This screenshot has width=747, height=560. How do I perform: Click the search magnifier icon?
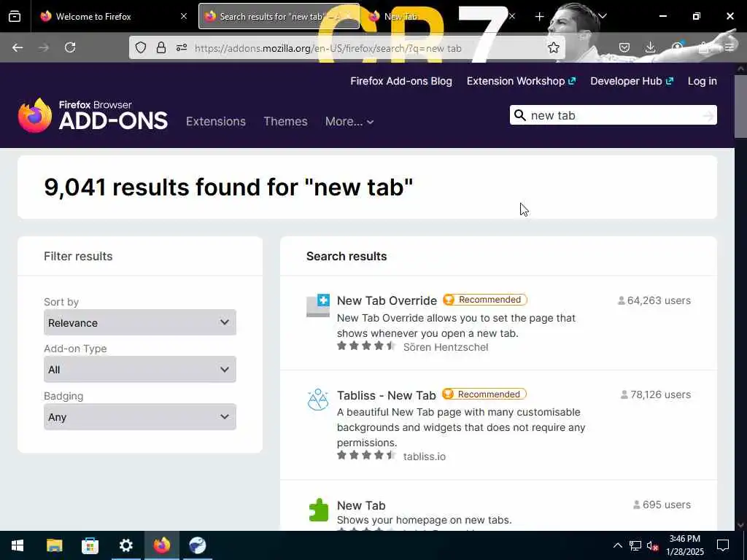(x=520, y=116)
